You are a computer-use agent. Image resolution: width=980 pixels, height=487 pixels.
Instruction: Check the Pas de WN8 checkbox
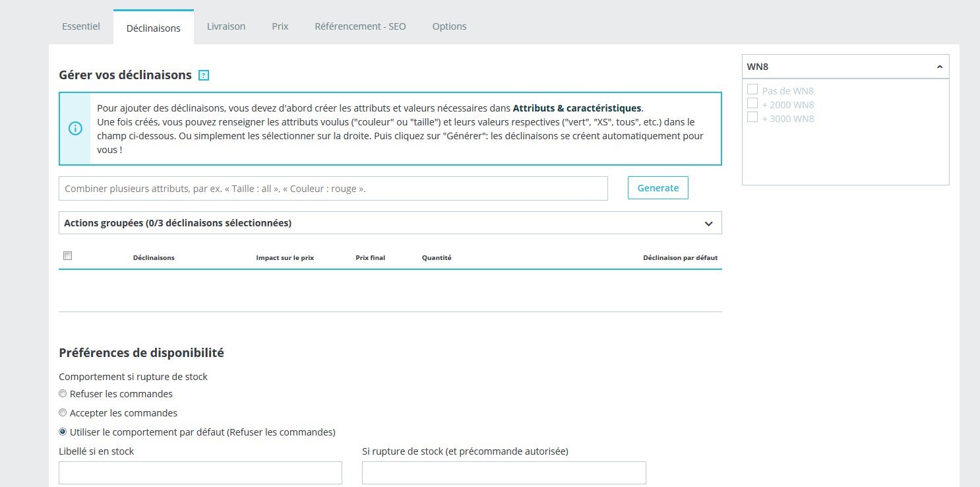click(x=752, y=89)
